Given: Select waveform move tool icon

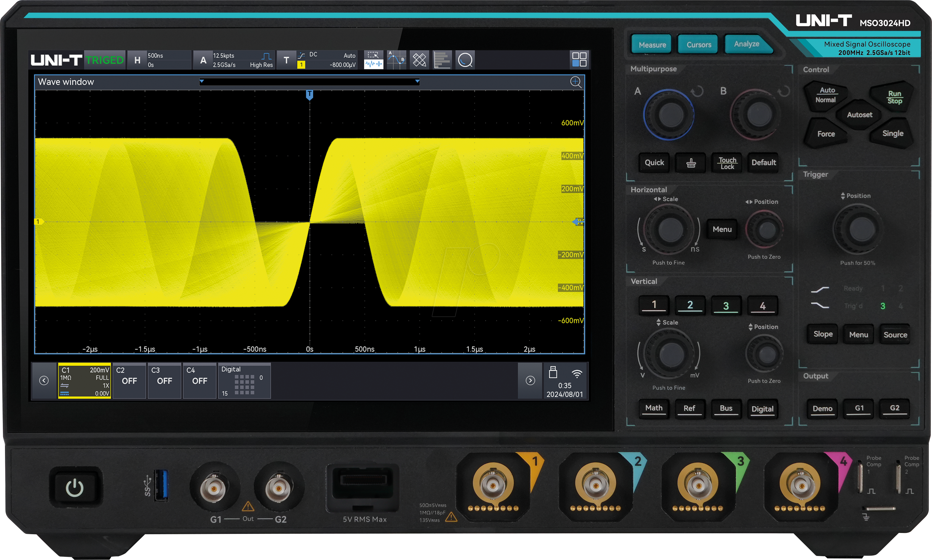Looking at the screenshot, I should [x=374, y=65].
